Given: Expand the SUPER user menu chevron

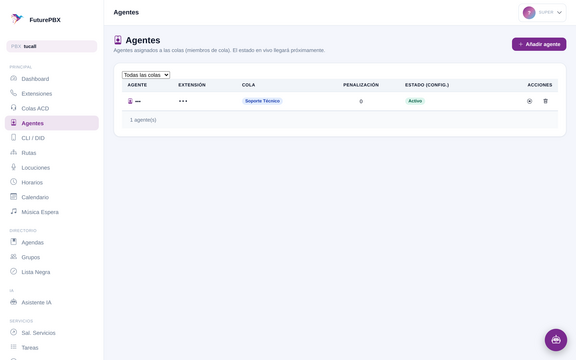Looking at the screenshot, I should pyautogui.click(x=559, y=12).
